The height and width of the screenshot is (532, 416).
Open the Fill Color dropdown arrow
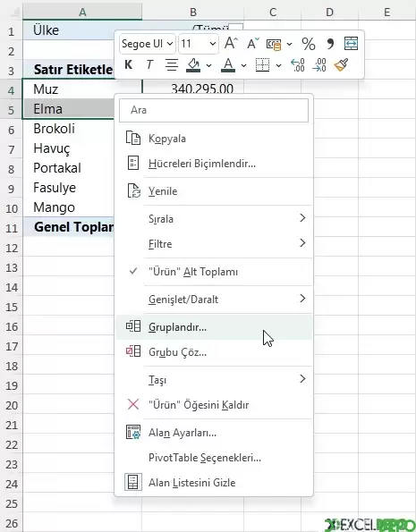(208, 65)
